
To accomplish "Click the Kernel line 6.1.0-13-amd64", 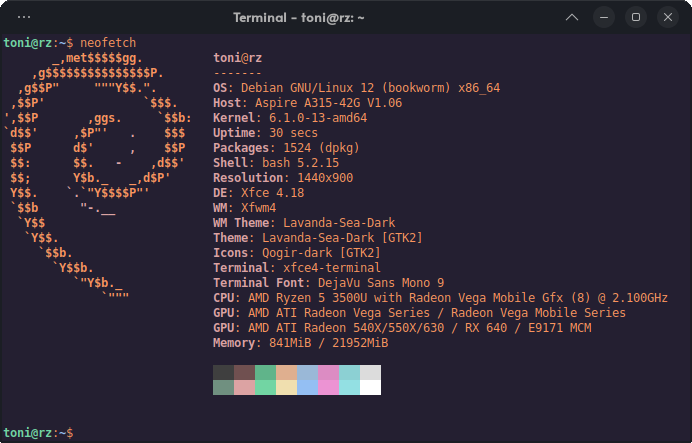I will 290,118.
